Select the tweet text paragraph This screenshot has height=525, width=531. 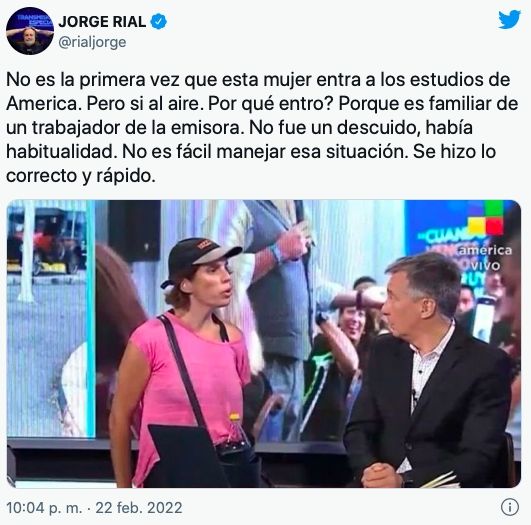pyautogui.click(x=262, y=127)
